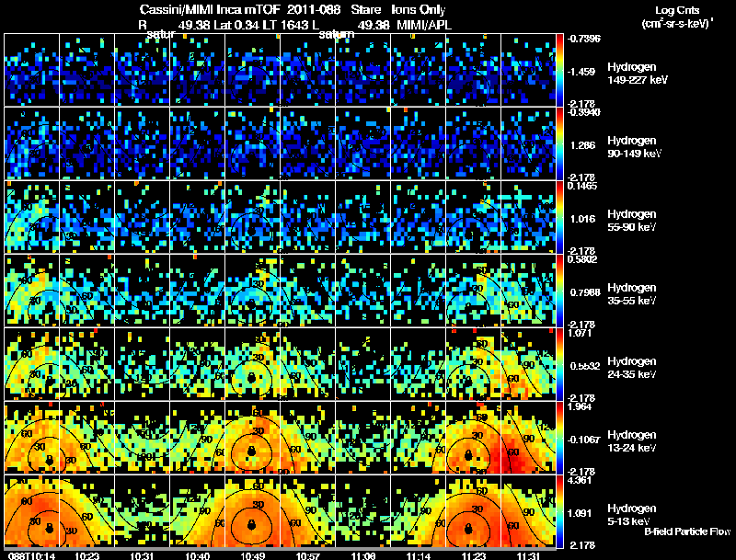Click the 5-13 keV Hydrogen color bar

point(560,512)
